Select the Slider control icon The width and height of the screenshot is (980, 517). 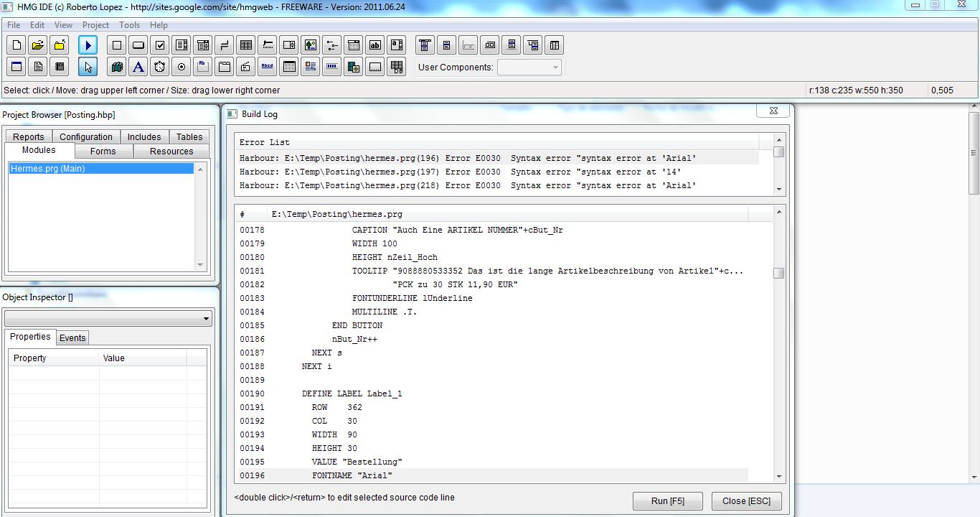click(268, 45)
